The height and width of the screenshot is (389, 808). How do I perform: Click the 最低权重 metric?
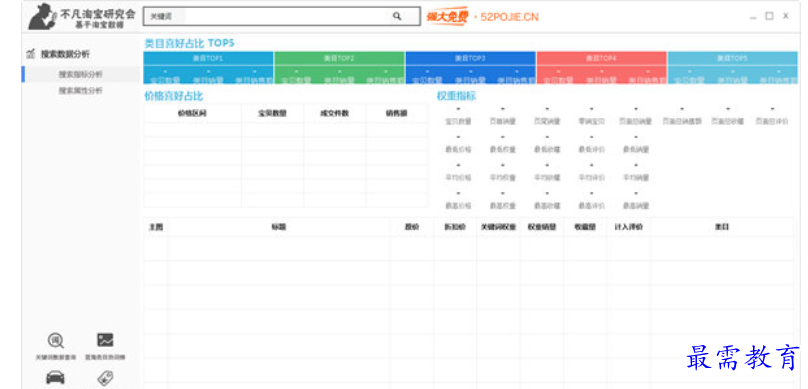[x=502, y=149]
